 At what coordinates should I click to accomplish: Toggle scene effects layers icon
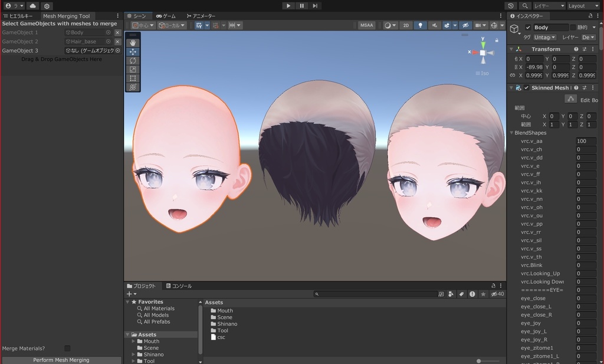(x=447, y=25)
